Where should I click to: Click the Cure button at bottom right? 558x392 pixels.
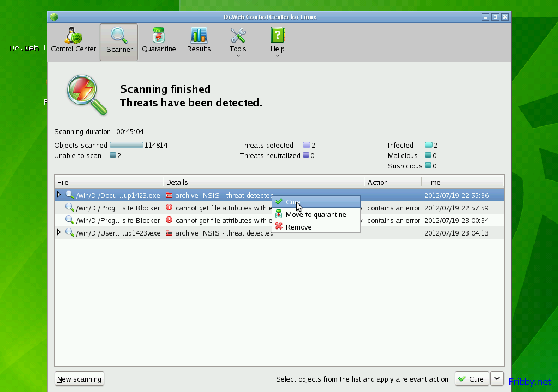(x=471, y=379)
